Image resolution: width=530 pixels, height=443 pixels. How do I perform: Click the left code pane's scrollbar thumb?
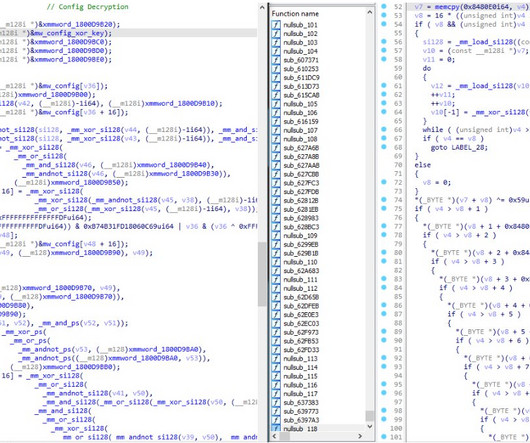(262, 274)
